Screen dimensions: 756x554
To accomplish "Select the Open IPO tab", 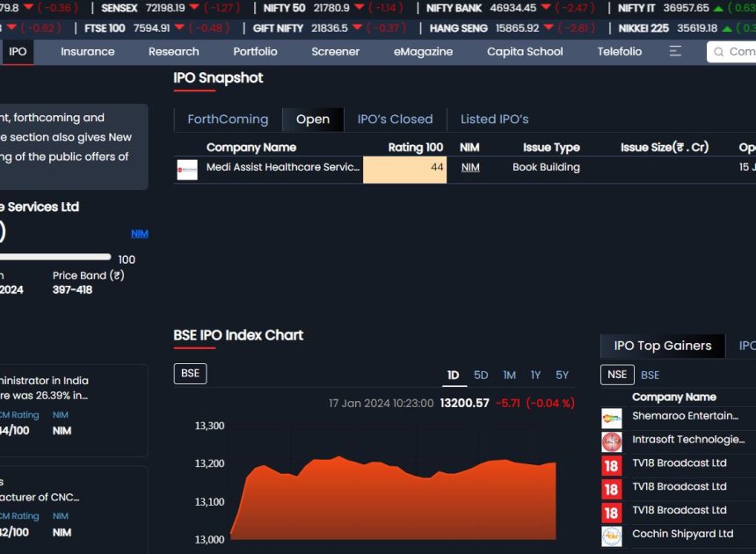I will pos(313,119).
